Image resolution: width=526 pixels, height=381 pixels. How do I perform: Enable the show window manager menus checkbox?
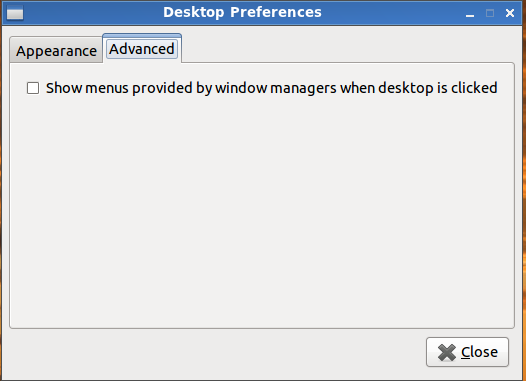(33, 88)
